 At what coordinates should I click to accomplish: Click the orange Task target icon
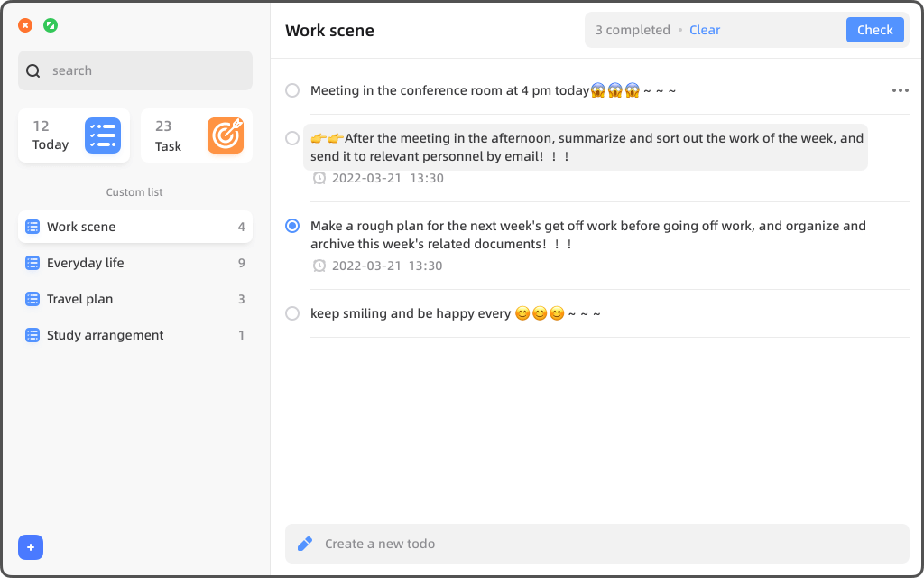226,135
